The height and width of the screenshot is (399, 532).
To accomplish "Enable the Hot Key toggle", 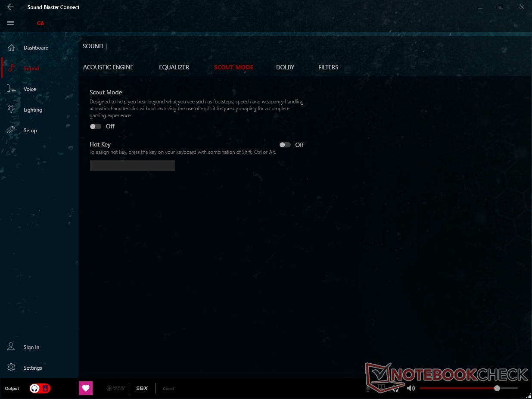I will tap(285, 145).
